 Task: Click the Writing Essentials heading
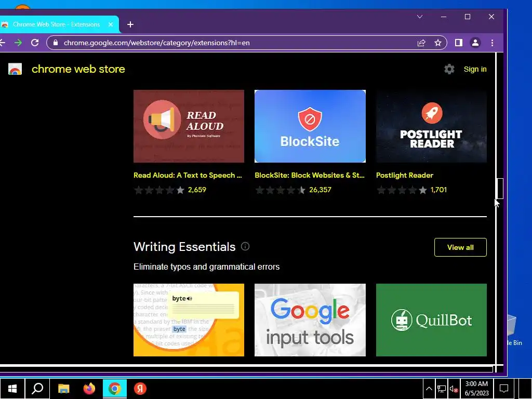184,247
